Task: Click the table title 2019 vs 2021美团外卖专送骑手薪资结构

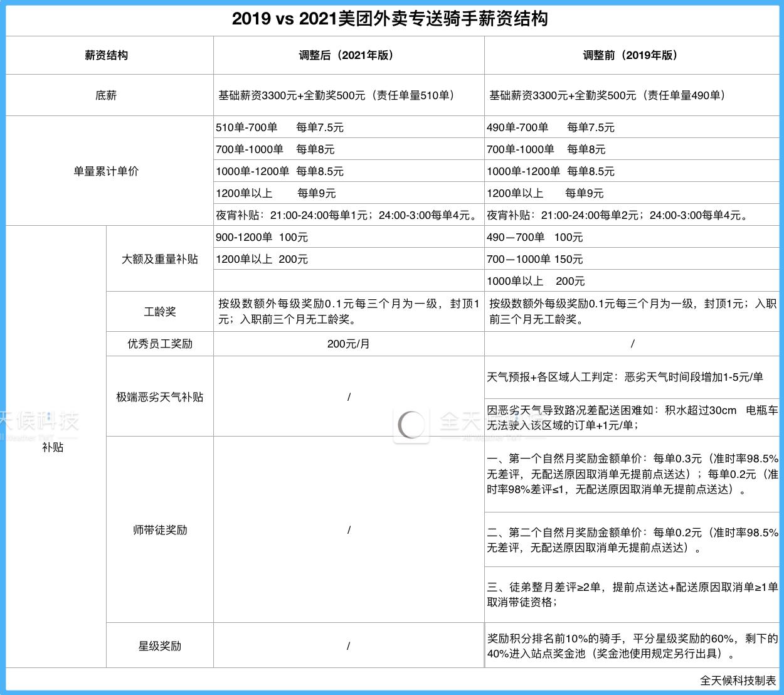Action: (391, 19)
